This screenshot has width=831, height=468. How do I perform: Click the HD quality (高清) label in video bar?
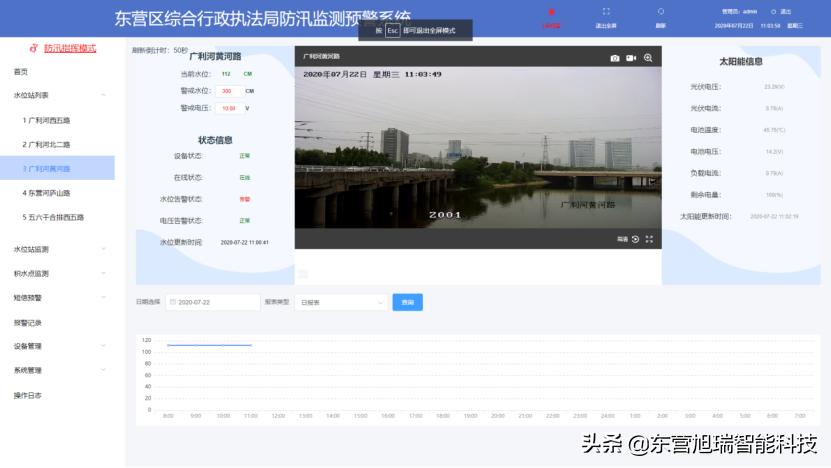pos(622,239)
